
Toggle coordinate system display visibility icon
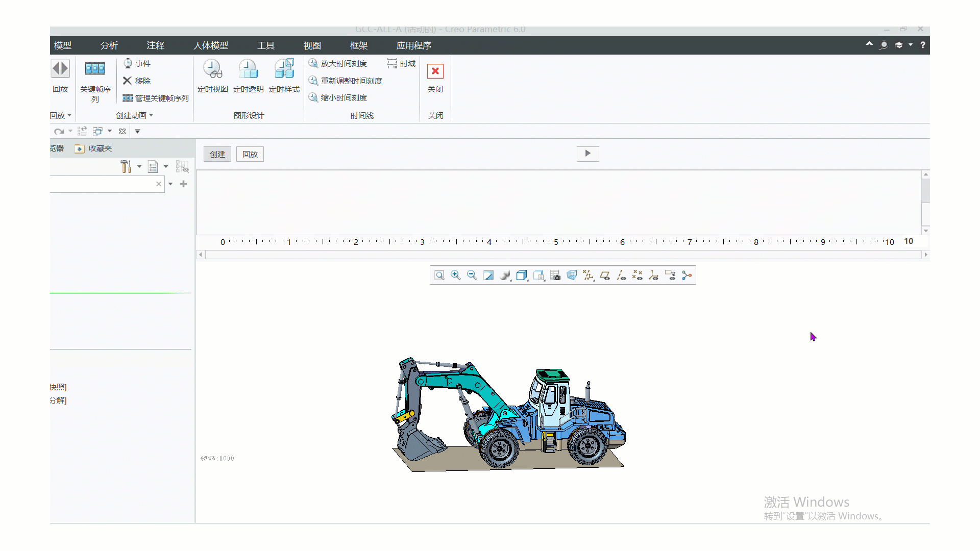point(654,275)
